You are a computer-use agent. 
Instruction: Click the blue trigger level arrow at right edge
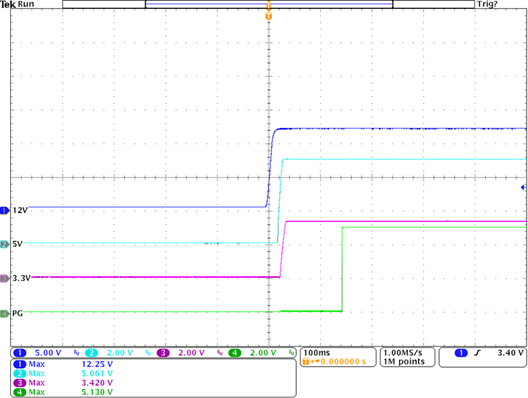click(x=523, y=188)
